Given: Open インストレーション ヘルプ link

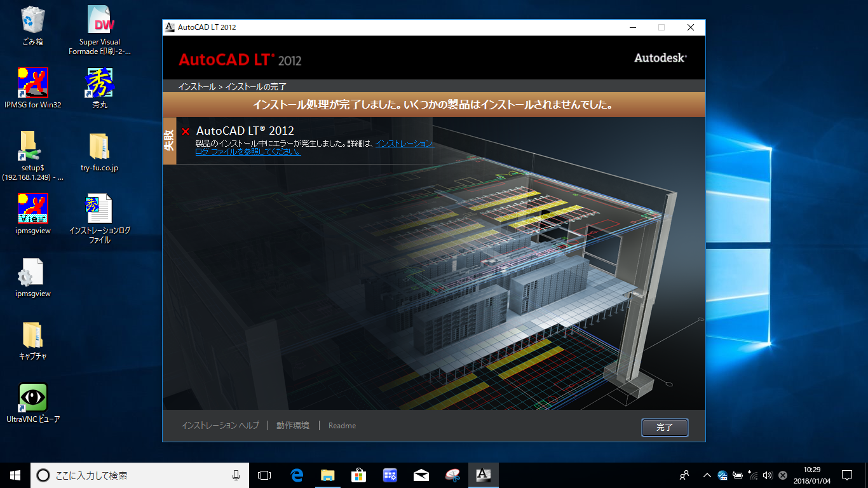Looking at the screenshot, I should [x=220, y=426].
